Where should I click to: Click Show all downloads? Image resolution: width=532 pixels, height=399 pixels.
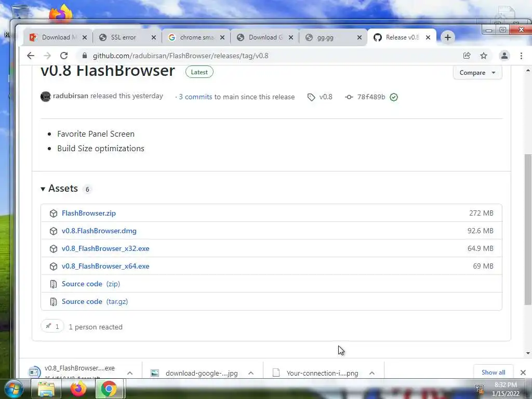click(x=494, y=373)
